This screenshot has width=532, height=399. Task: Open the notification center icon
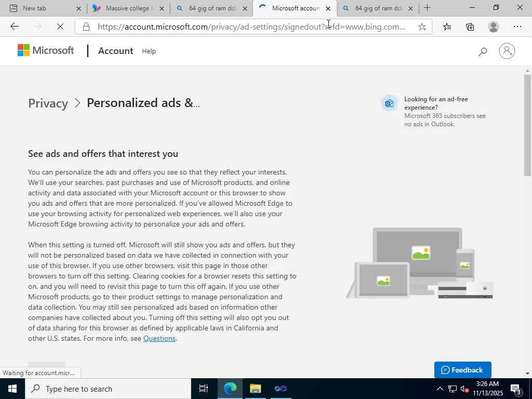516,389
